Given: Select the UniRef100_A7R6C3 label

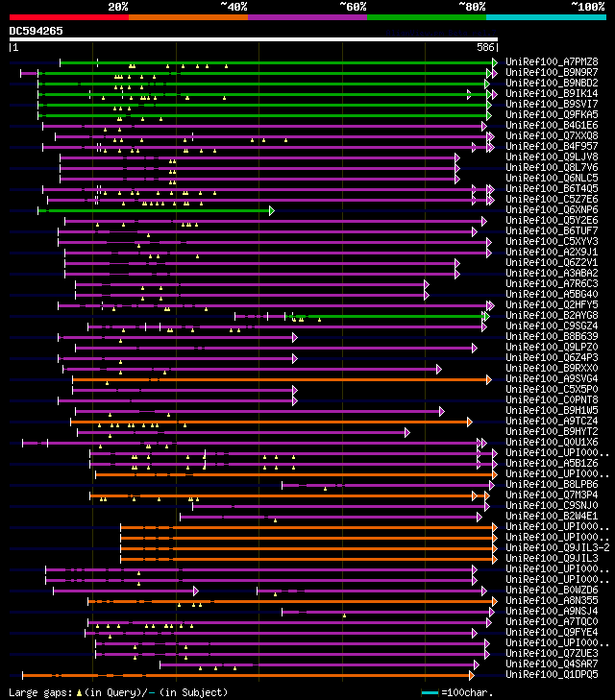Looking at the screenshot, I should tap(552, 283).
